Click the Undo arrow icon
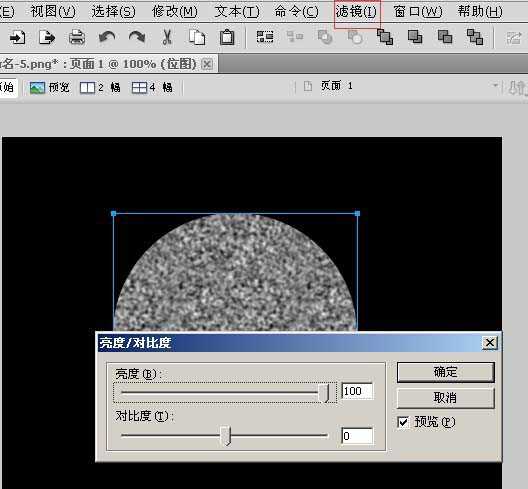This screenshot has height=489, width=528. [107, 37]
